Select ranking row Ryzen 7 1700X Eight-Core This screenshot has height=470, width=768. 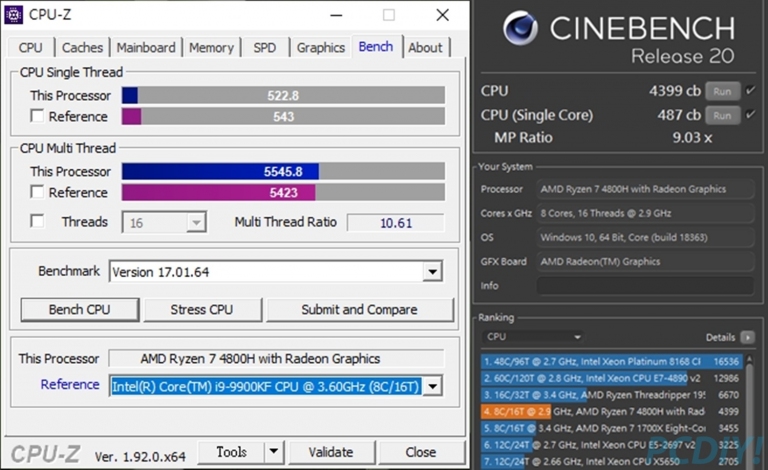[611, 428]
